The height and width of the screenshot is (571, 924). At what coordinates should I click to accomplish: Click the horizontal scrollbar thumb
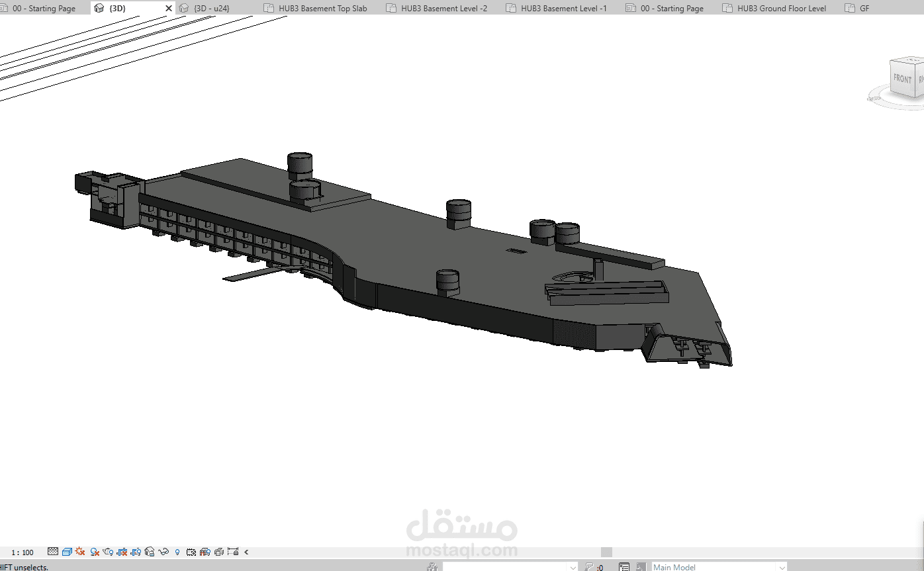coord(606,552)
